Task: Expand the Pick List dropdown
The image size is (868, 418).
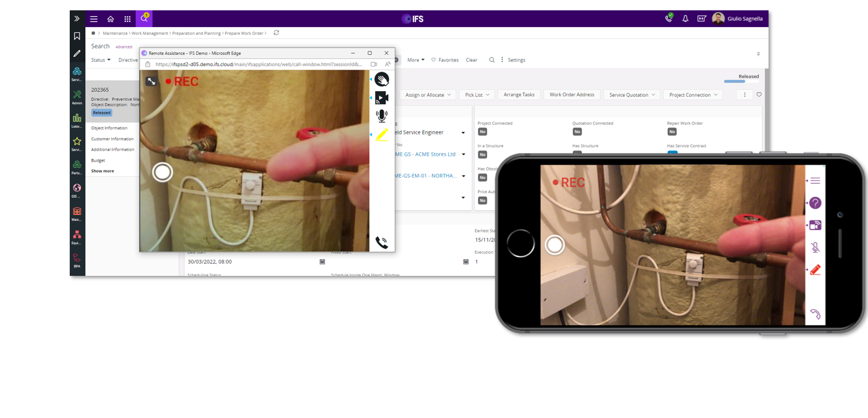Action: [477, 94]
